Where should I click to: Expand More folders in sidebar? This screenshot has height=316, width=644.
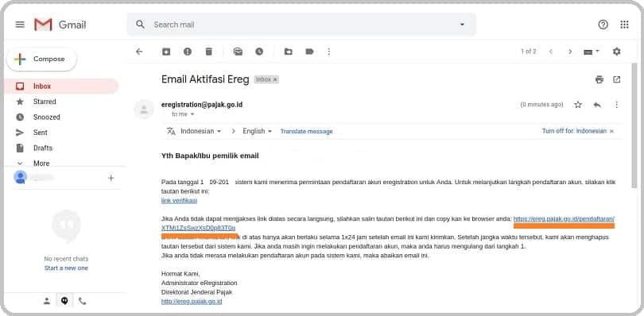[41, 164]
